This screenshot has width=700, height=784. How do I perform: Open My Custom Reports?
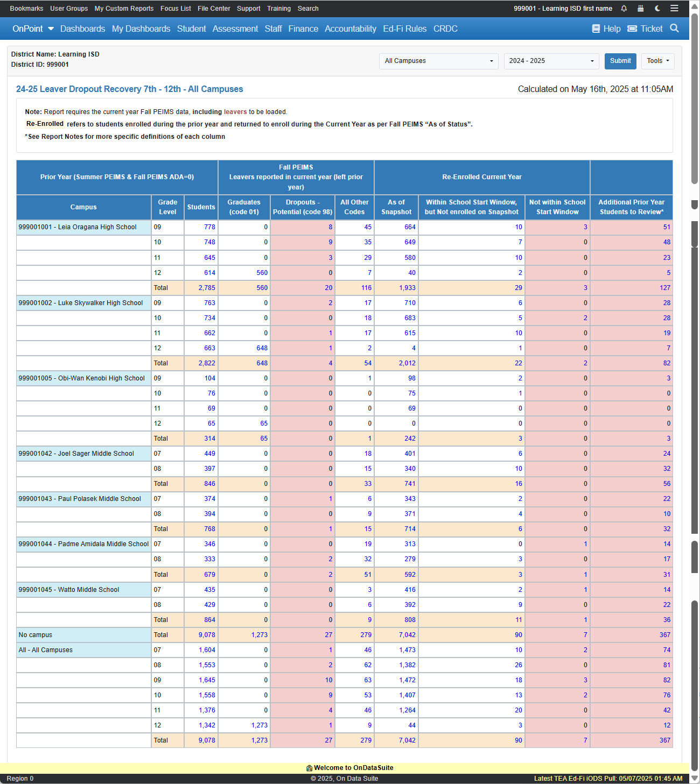pyautogui.click(x=124, y=9)
